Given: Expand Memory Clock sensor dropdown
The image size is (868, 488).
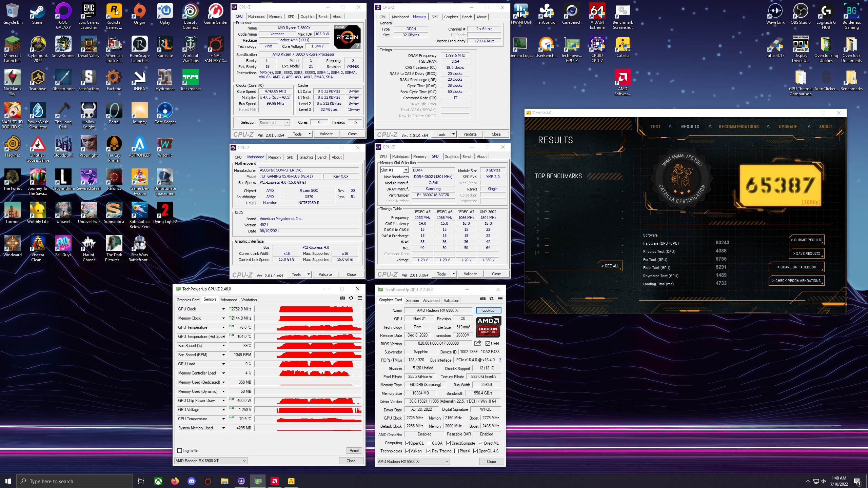Looking at the screenshot, I should [x=223, y=318].
